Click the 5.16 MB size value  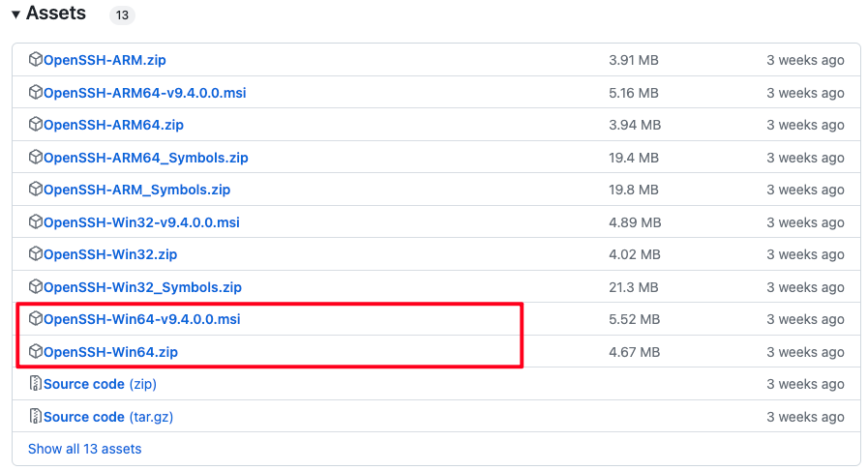[634, 92]
